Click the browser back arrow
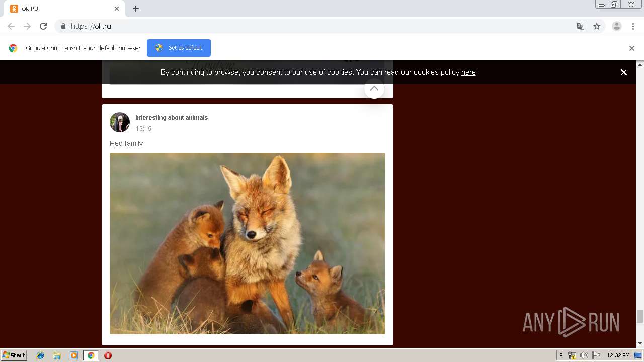Image resolution: width=644 pixels, height=362 pixels. click(11, 26)
